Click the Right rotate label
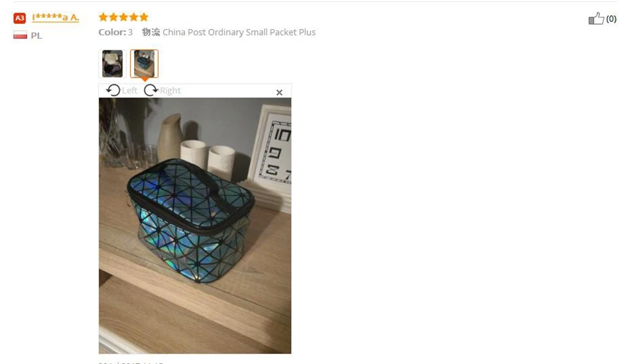630x364 pixels. coord(170,91)
